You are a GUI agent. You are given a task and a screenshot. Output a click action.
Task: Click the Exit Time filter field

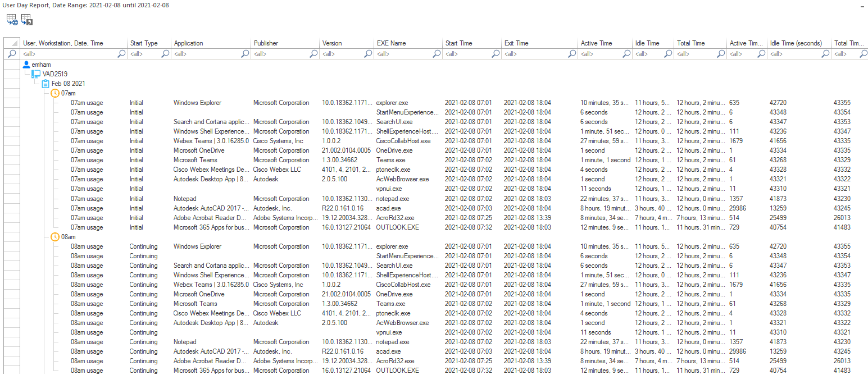pyautogui.click(x=535, y=54)
